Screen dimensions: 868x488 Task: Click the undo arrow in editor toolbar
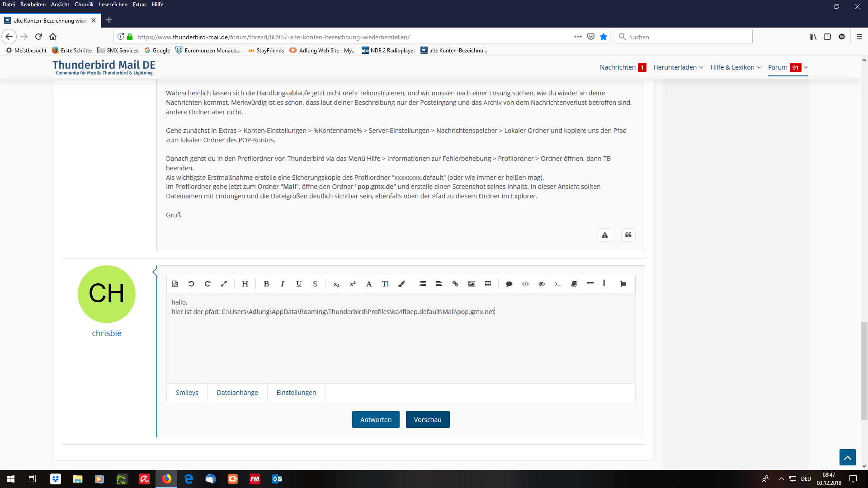[x=191, y=284]
